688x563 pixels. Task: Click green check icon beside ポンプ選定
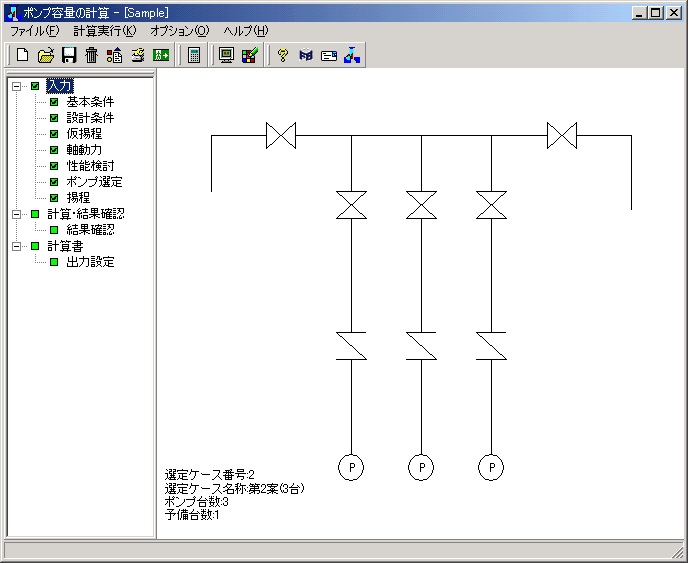click(54, 182)
